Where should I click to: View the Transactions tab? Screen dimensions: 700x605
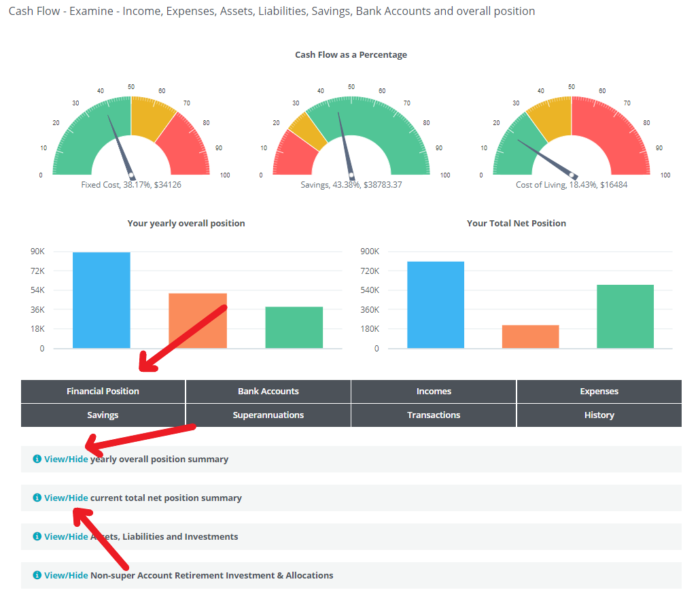[434, 415]
